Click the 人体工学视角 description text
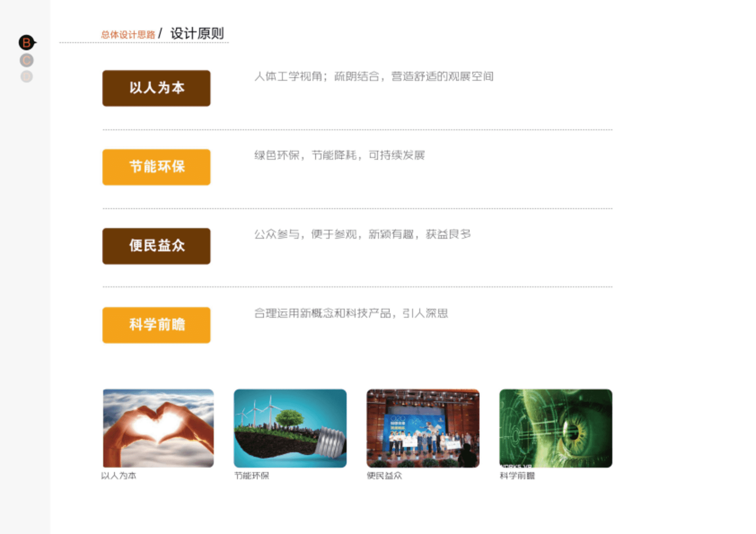 coord(374,76)
